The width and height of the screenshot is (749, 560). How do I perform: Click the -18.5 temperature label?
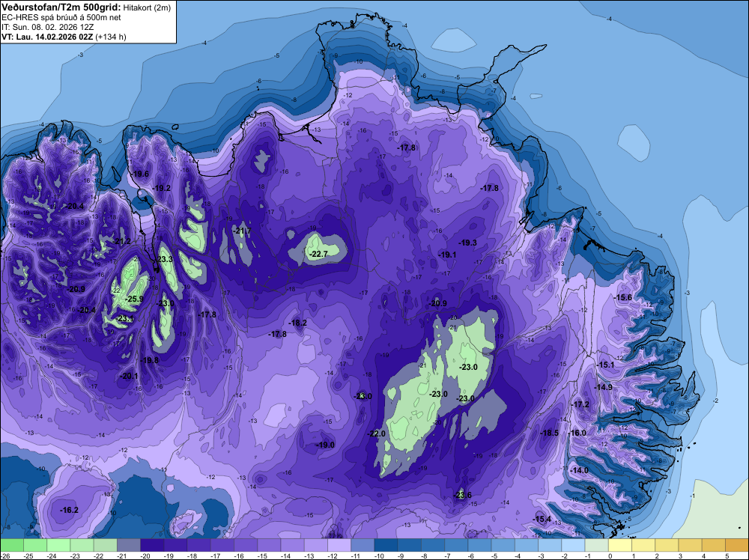tap(549, 433)
